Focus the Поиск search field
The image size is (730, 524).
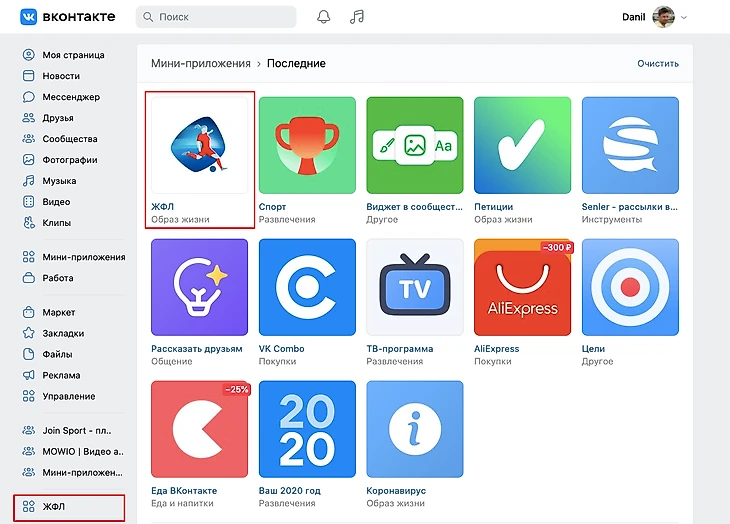pyautogui.click(x=216, y=17)
